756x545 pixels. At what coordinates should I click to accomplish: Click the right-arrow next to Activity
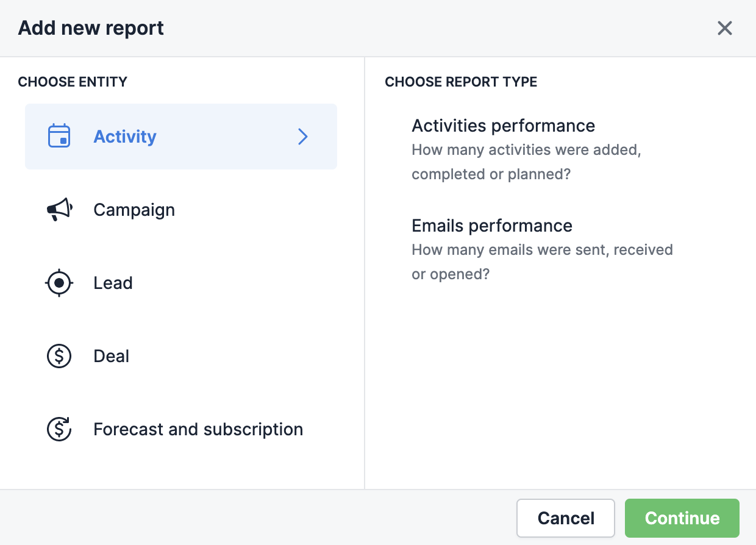coord(302,137)
